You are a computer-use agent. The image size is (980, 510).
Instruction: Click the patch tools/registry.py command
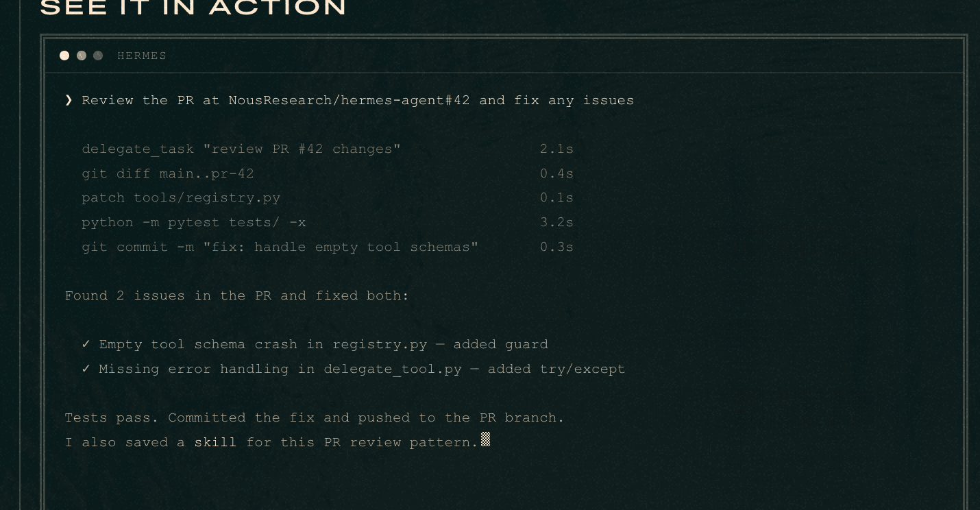tap(181, 198)
